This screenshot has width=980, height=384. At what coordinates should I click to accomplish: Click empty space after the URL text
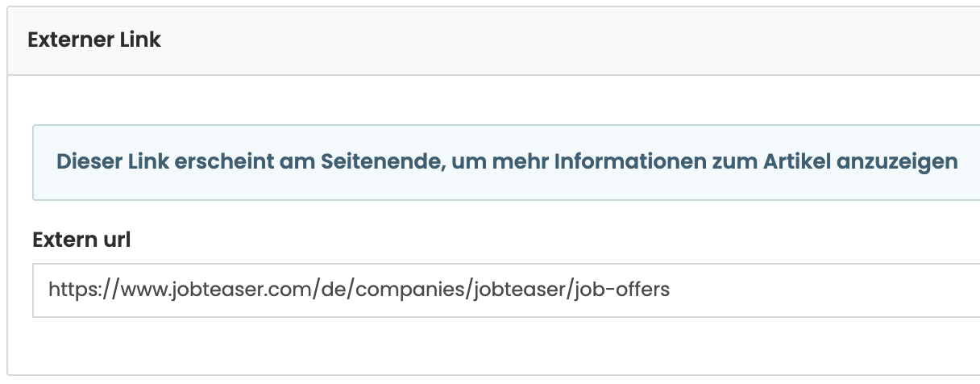(806, 289)
